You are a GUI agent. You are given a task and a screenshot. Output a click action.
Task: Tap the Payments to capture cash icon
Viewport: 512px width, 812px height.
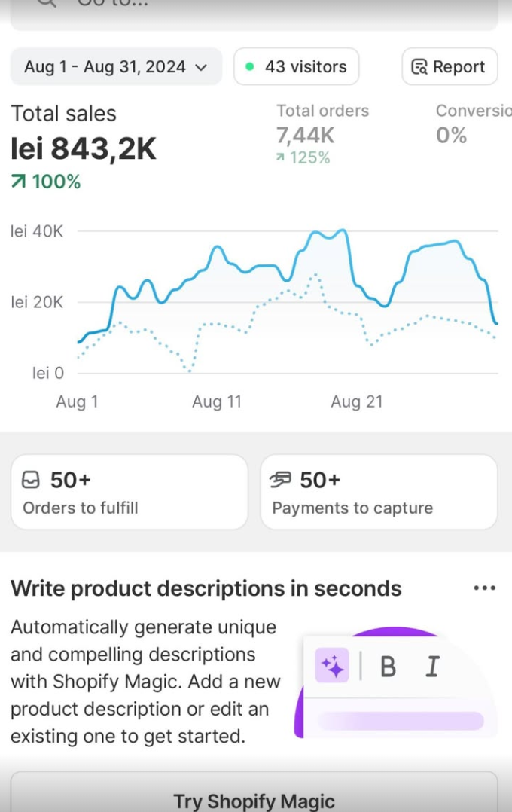point(281,480)
